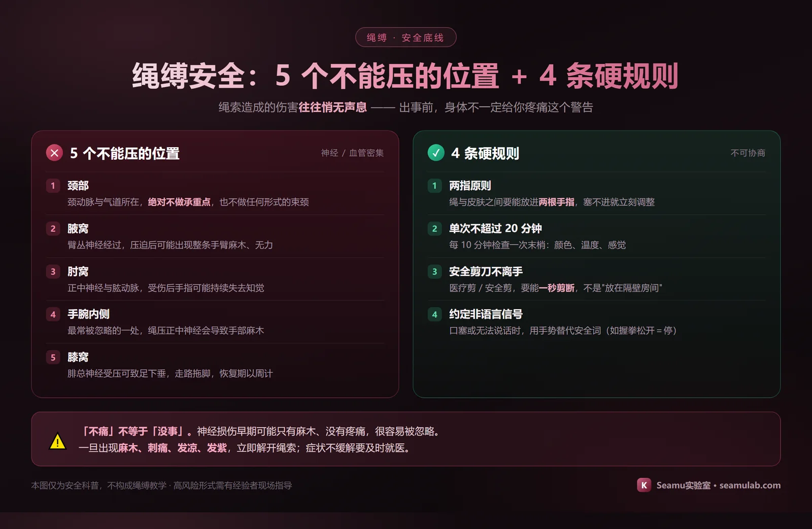
Task: Click number badge 4 beside 手腕内侧
Action: tap(53, 314)
